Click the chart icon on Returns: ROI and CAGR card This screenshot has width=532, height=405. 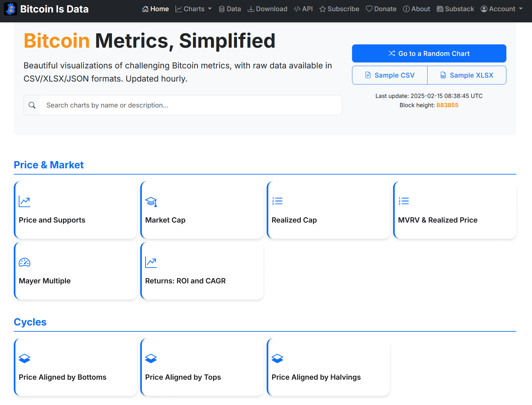[x=151, y=262]
